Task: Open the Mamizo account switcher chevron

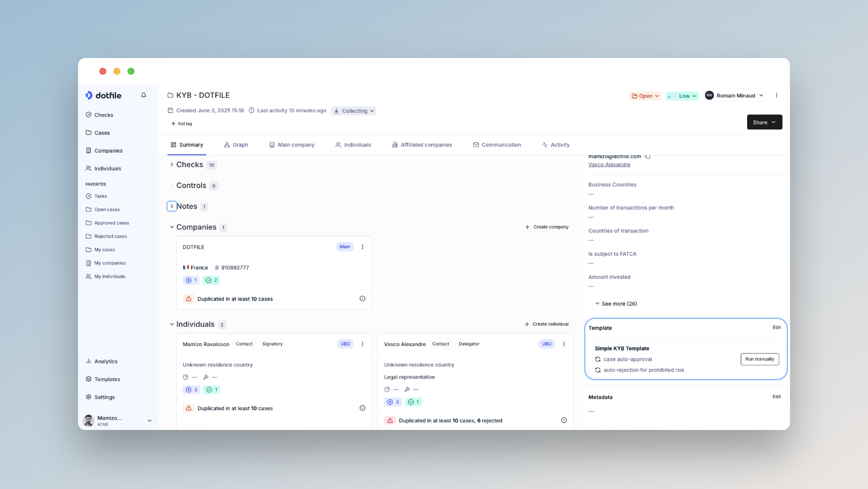Action: point(149,421)
